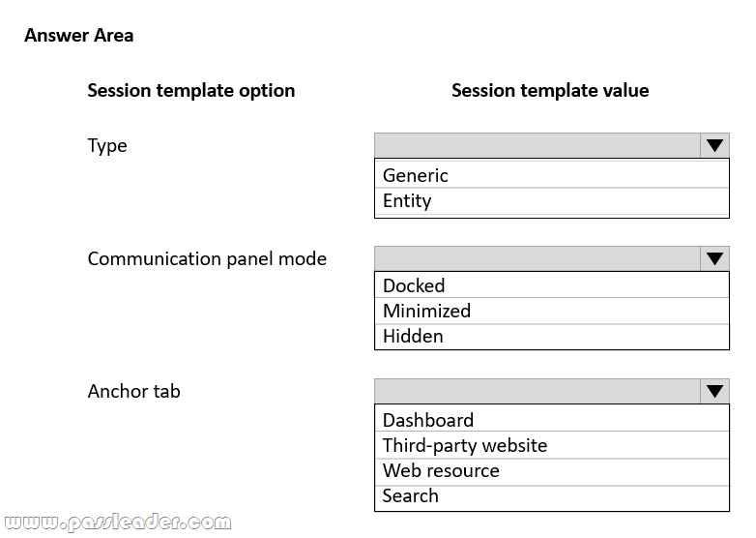The height and width of the screenshot is (538, 756).
Task: Choose the Hidden option
Action: pos(413,337)
